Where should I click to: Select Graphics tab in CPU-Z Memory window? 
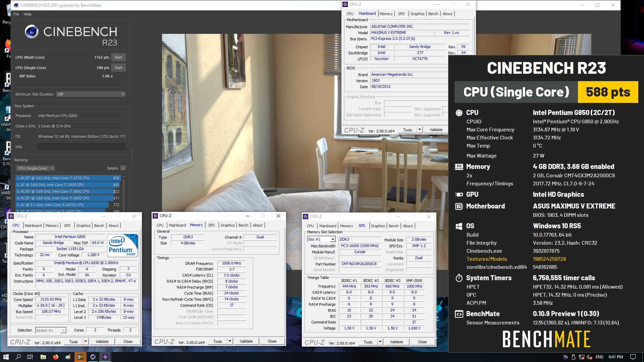click(227, 225)
